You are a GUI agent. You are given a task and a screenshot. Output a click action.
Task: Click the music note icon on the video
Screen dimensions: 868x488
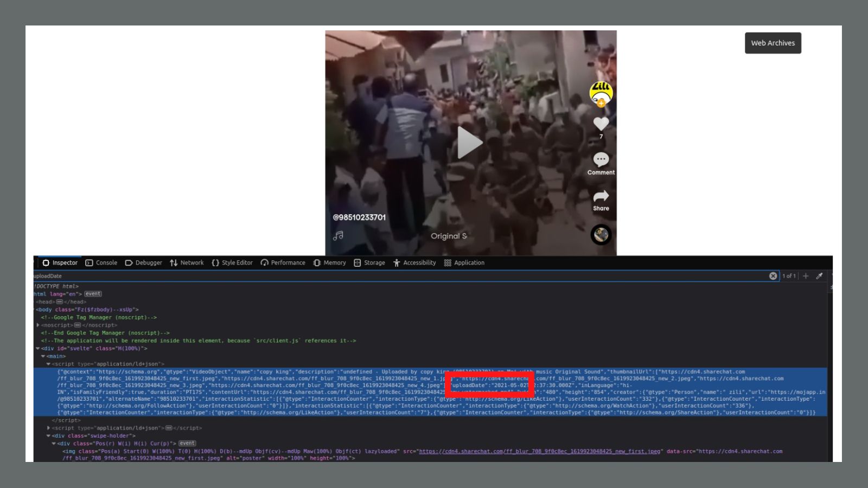[338, 236]
